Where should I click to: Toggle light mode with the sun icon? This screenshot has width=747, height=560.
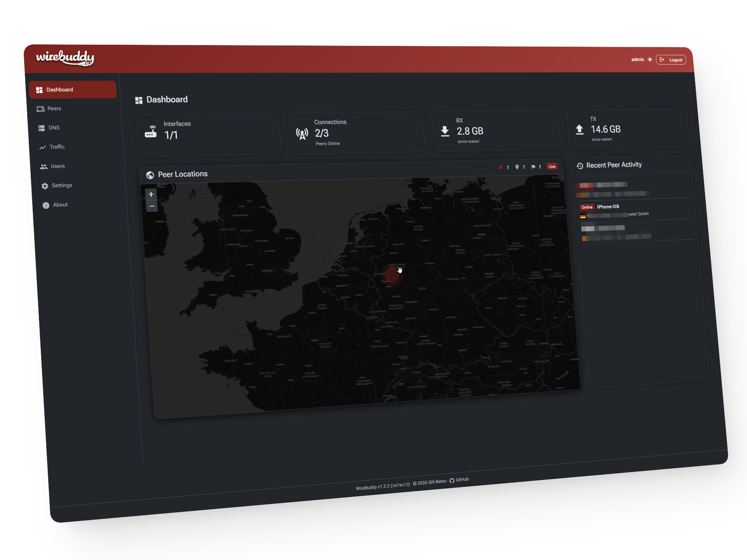click(x=650, y=59)
